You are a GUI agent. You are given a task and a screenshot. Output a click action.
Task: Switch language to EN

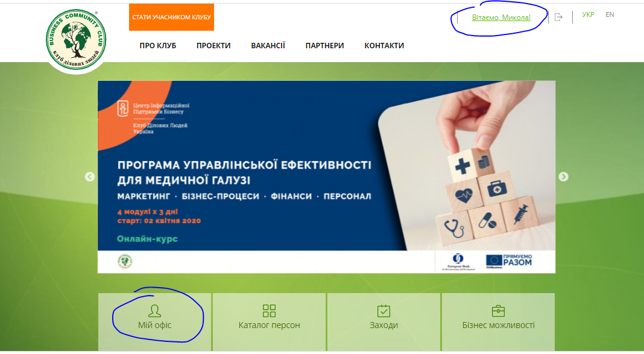pos(610,15)
